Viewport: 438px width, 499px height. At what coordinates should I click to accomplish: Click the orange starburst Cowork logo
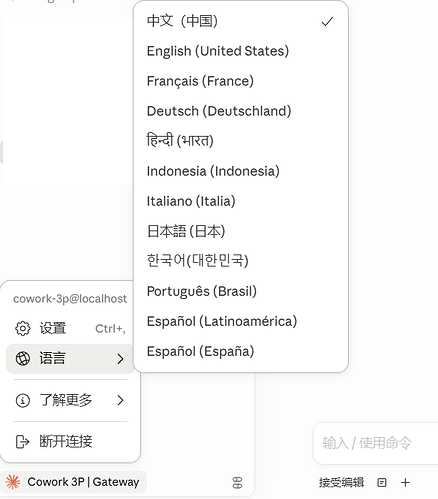[13, 482]
